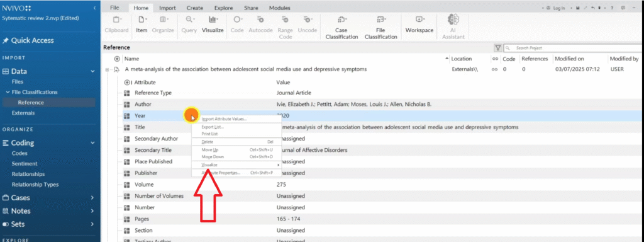
Task: Open Files in the navigation pane
Action: click(x=18, y=82)
